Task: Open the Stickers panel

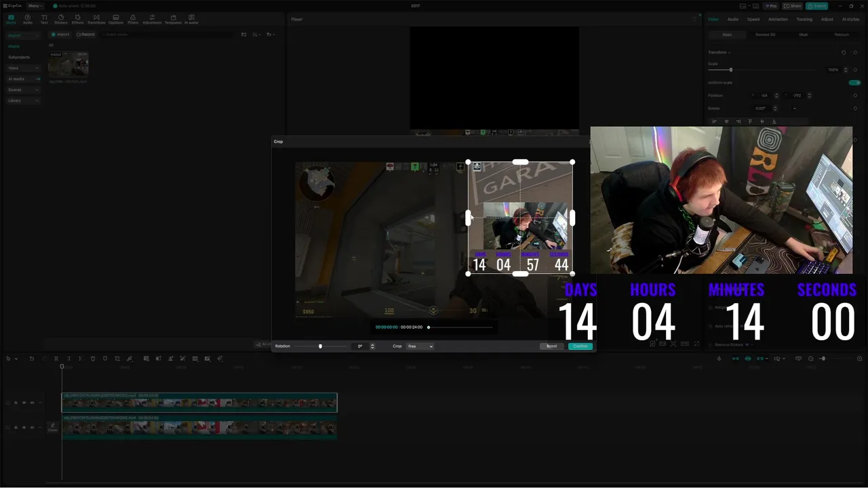Action: coord(61,19)
